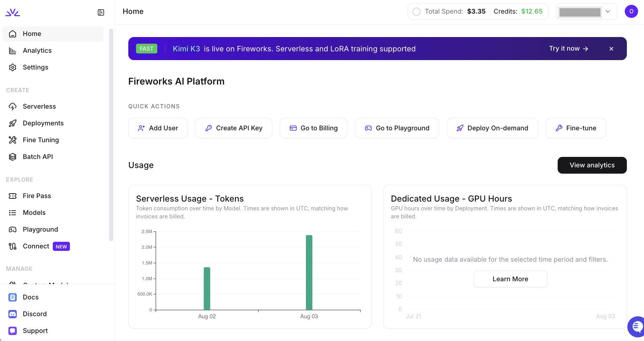Open Analytics in the sidebar
Viewport: 644px width, 341px height.
click(53, 51)
